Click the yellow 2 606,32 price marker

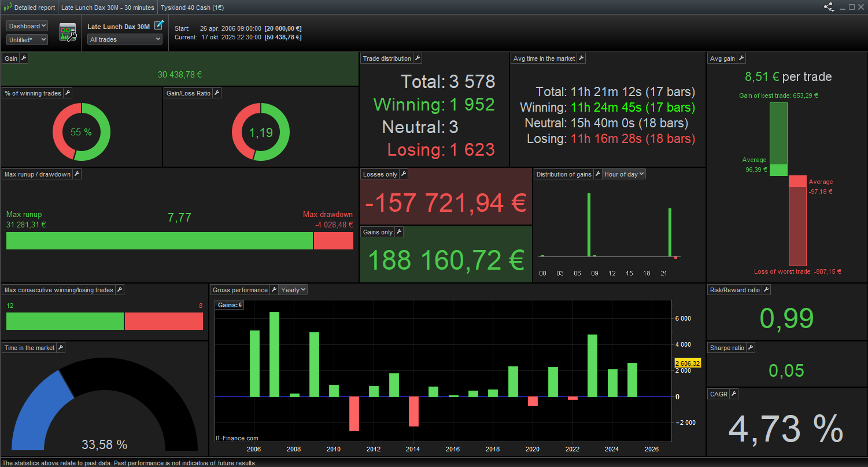(688, 363)
